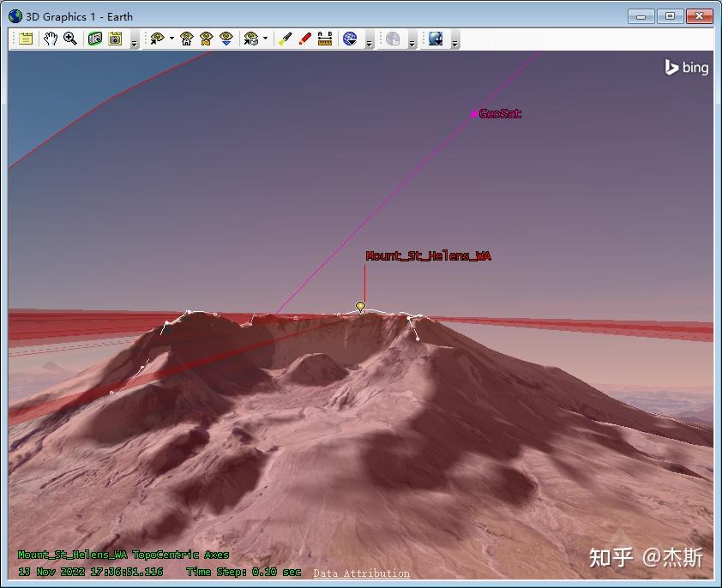722x588 pixels.
Task: Click the eye icon with blue down arrow
Action: (226, 39)
